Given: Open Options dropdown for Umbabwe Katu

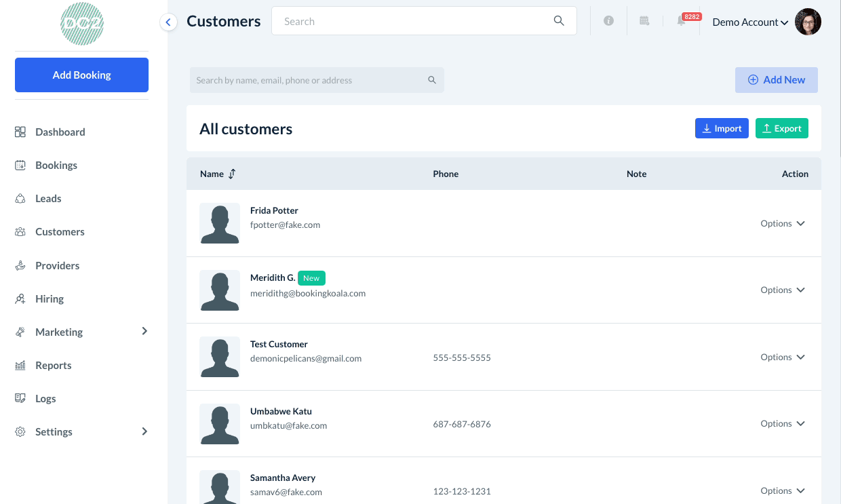Looking at the screenshot, I should coord(782,423).
